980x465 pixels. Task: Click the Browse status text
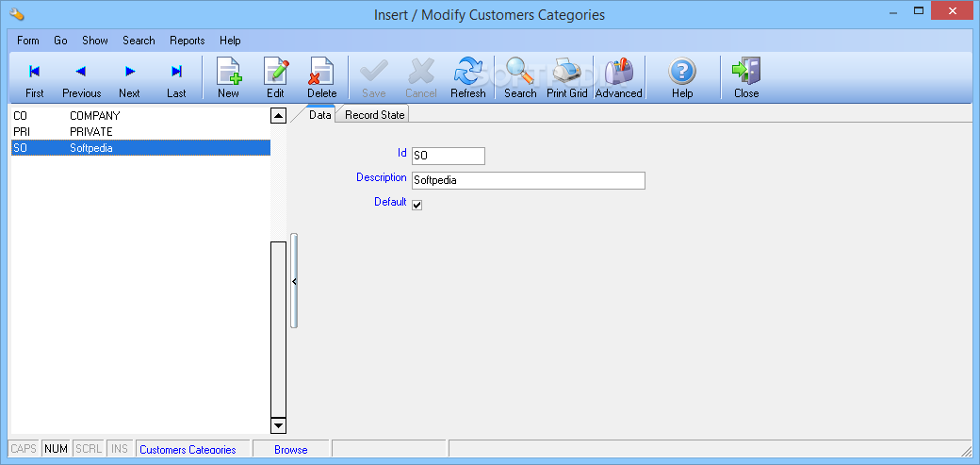[290, 449]
